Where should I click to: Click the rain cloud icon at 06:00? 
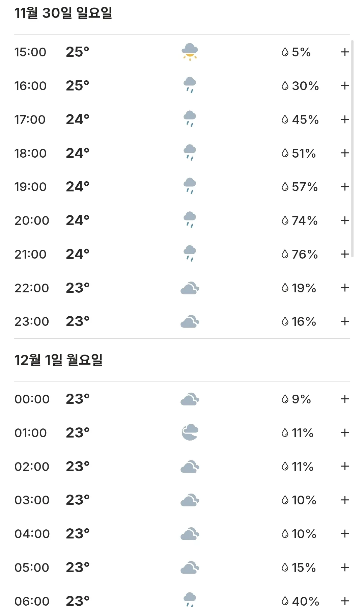pyautogui.click(x=190, y=600)
